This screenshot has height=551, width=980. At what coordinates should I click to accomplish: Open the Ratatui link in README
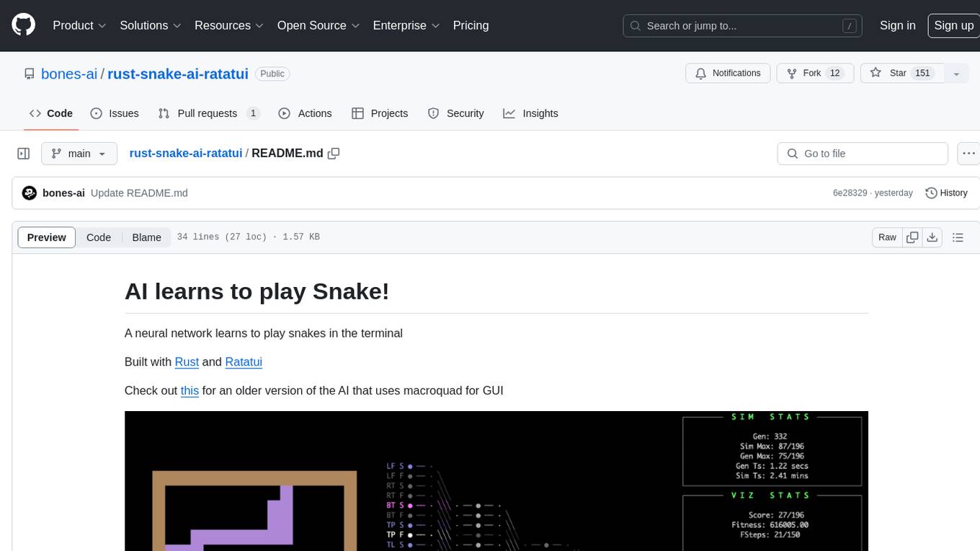(x=244, y=362)
